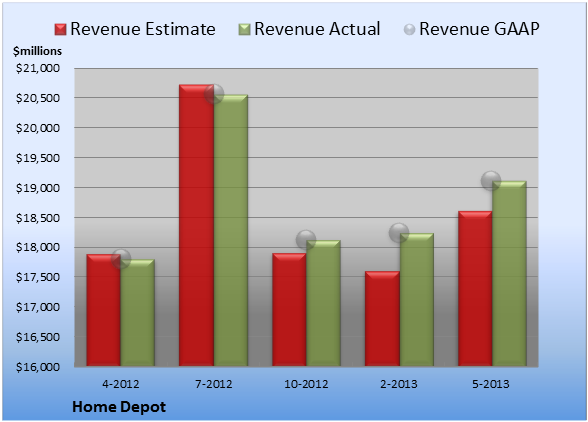Click the Home Depot chart title

[x=119, y=407]
